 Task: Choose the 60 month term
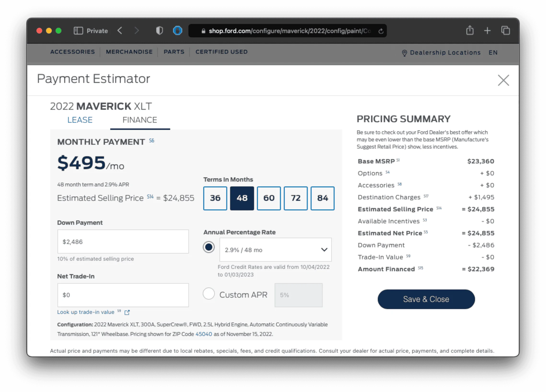(x=269, y=198)
